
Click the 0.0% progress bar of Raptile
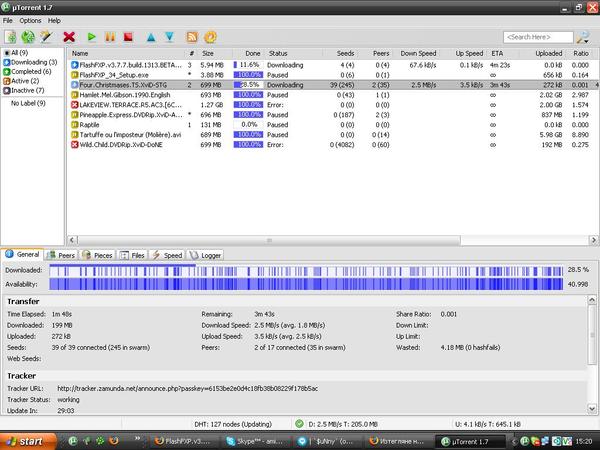click(x=248, y=125)
